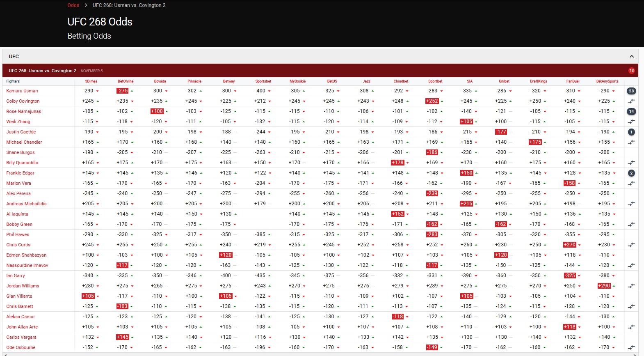Open Gian Villante fighter link
The width and height of the screenshot is (644, 356).
point(19,296)
